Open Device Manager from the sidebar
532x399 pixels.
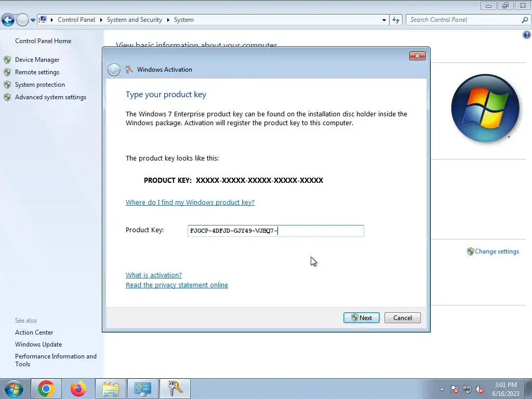(37, 60)
